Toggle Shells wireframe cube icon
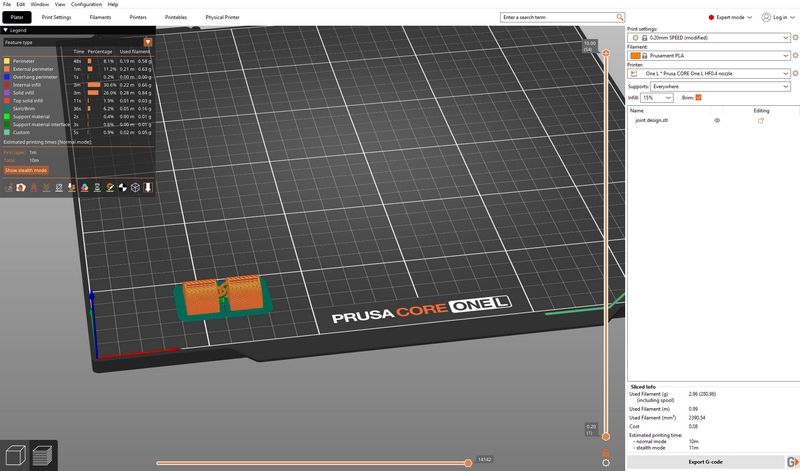800x471 pixels. pyautogui.click(x=135, y=188)
